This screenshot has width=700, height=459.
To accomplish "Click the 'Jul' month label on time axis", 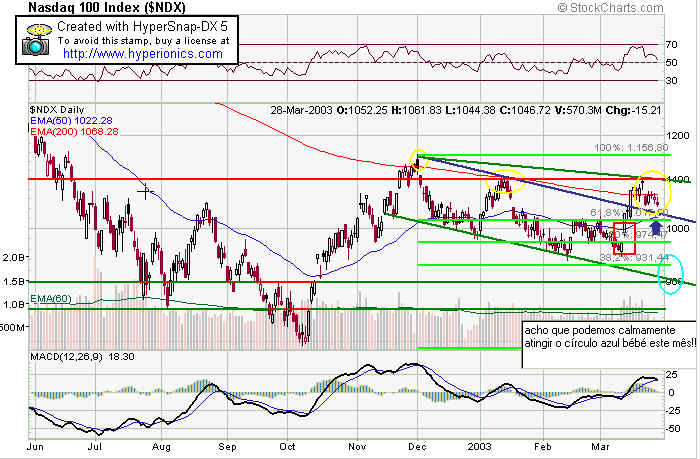I will pos(95,446).
